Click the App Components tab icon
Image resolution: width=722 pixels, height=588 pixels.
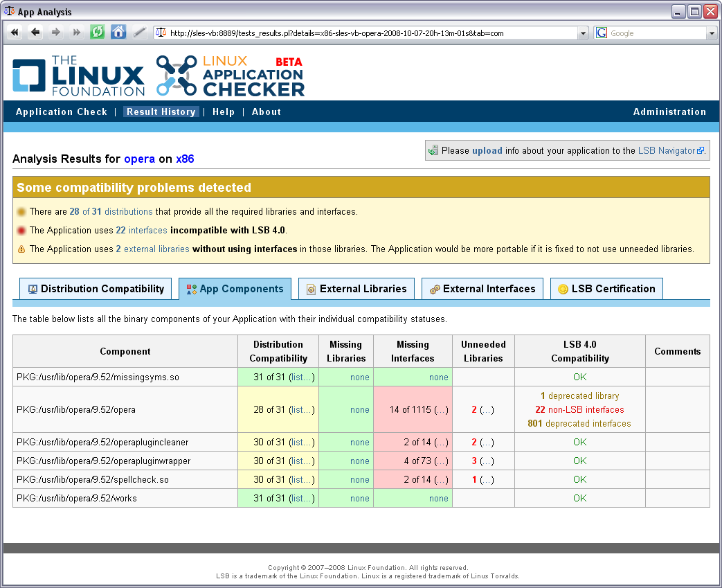pos(192,289)
